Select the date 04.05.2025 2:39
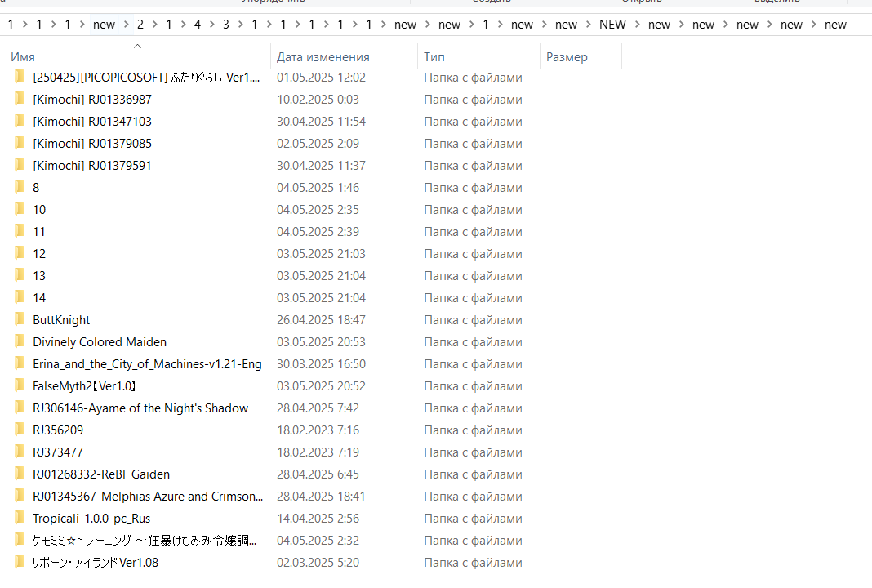 click(318, 231)
